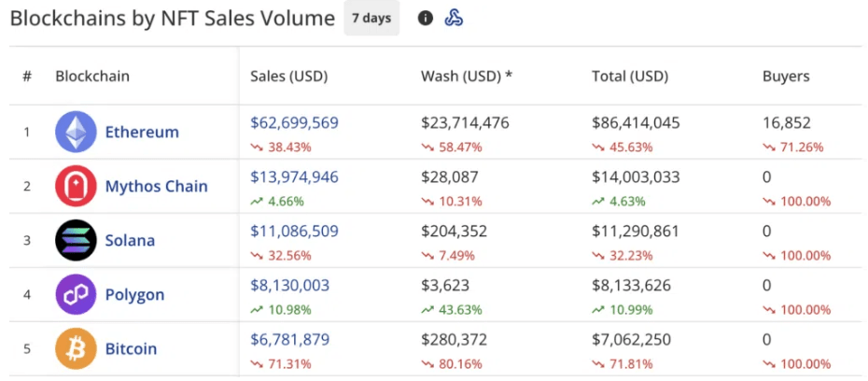Open the Bitcoin blockchain link
868x381 pixels.
click(132, 349)
